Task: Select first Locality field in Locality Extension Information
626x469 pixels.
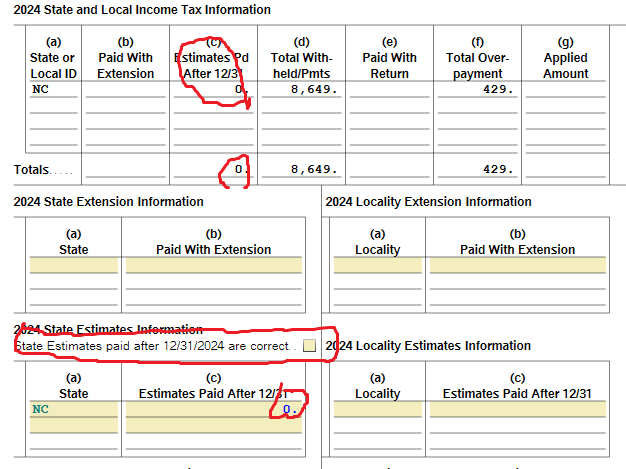Action: [x=378, y=266]
